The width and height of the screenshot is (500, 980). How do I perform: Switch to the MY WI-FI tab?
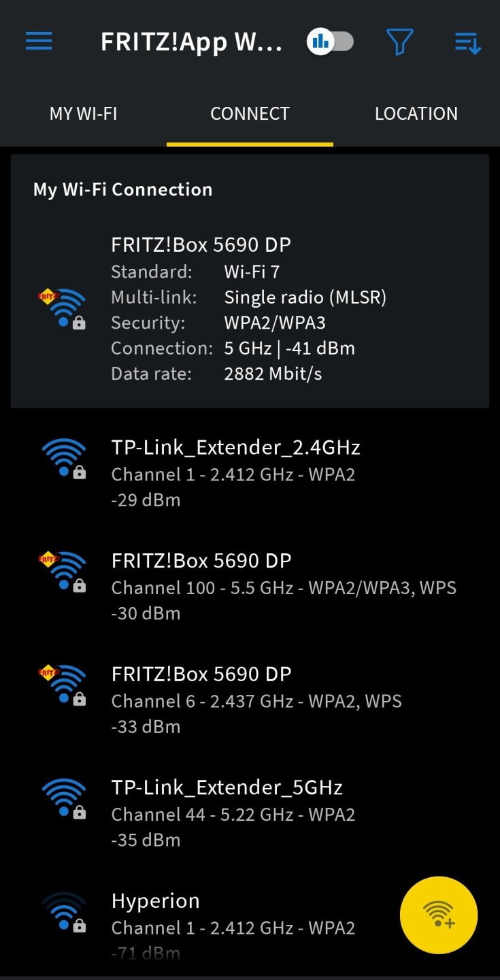click(x=83, y=114)
